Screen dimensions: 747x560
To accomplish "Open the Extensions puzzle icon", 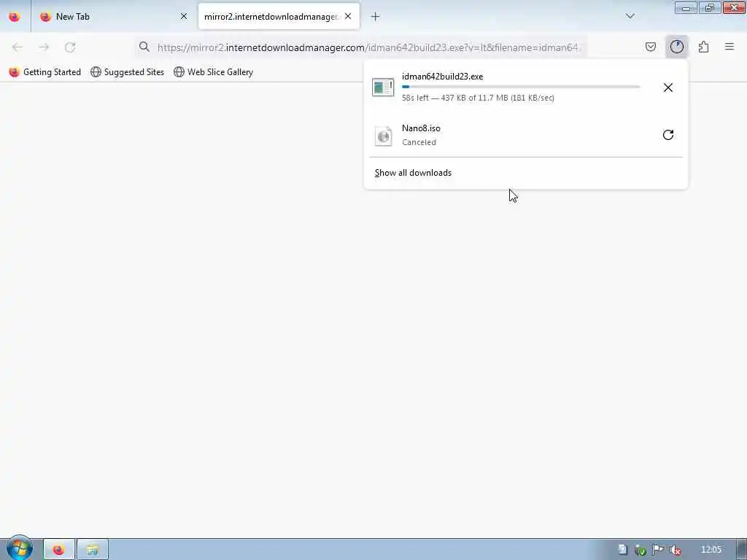I will [703, 47].
